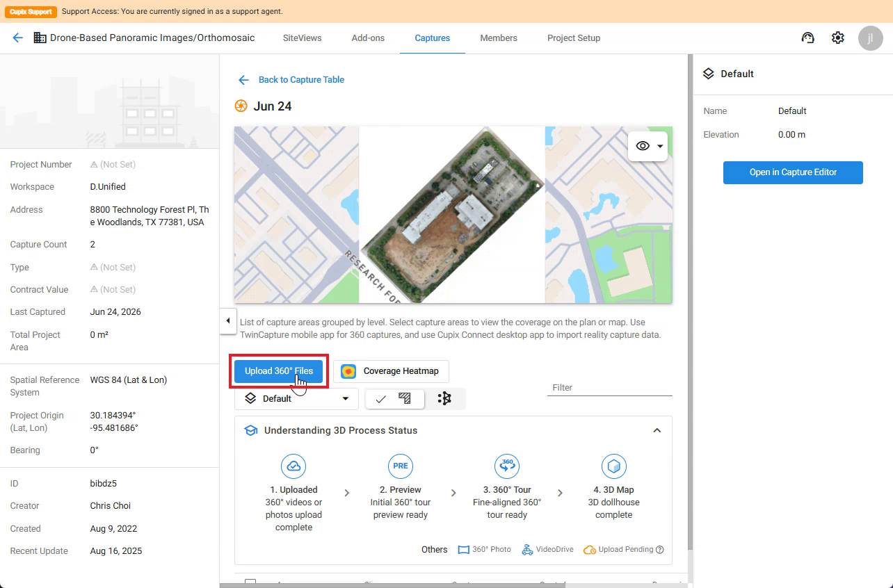
Task: Click the layers icon in Default panel header
Action: point(709,74)
